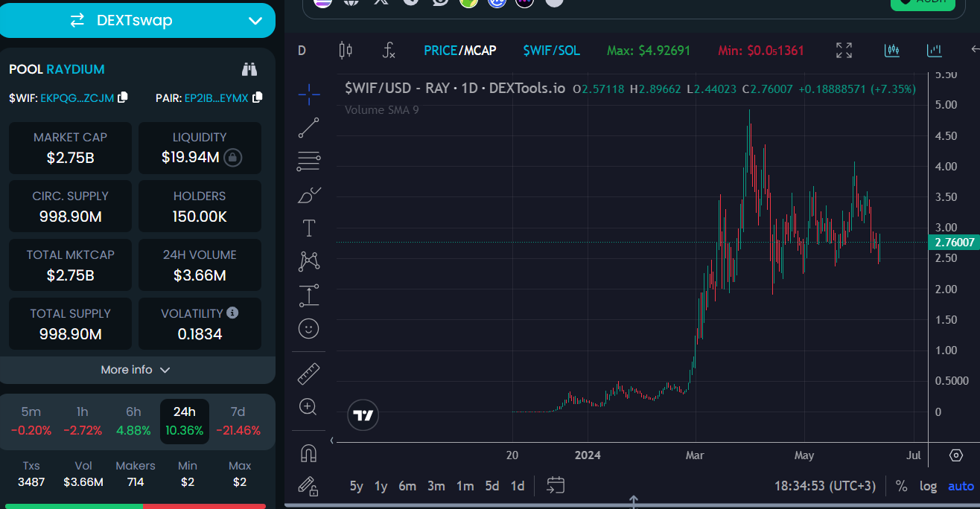
Task: Select the trend line drawing tool
Action: pyautogui.click(x=309, y=127)
